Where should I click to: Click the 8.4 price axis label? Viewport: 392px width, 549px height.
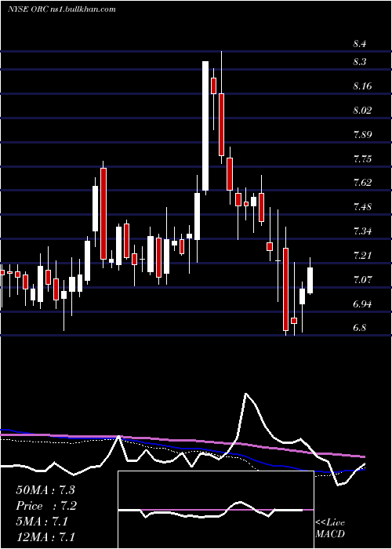[359, 45]
